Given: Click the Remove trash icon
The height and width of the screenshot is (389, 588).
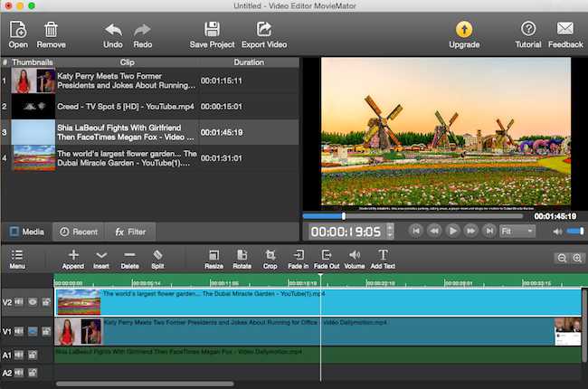Looking at the screenshot, I should coord(51,34).
